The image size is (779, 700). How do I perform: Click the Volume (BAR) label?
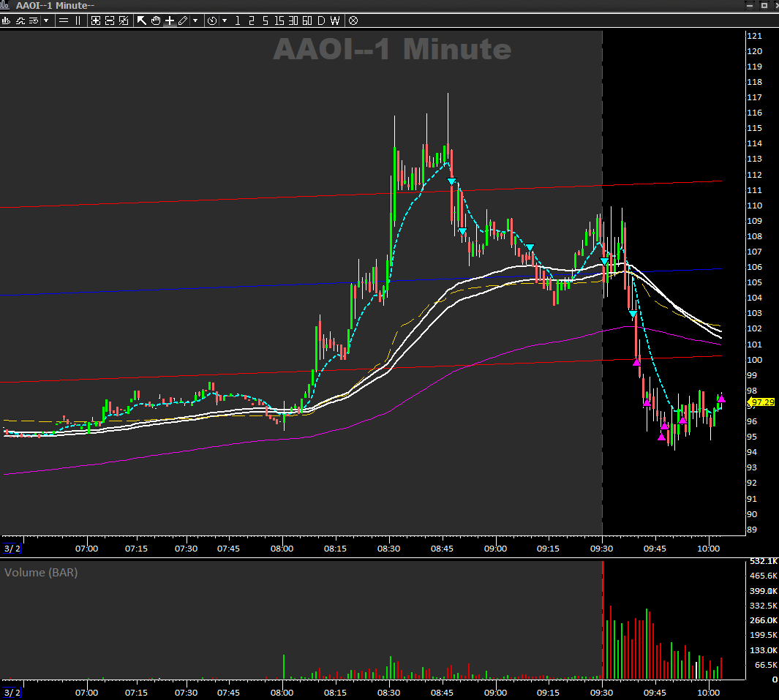tap(41, 572)
